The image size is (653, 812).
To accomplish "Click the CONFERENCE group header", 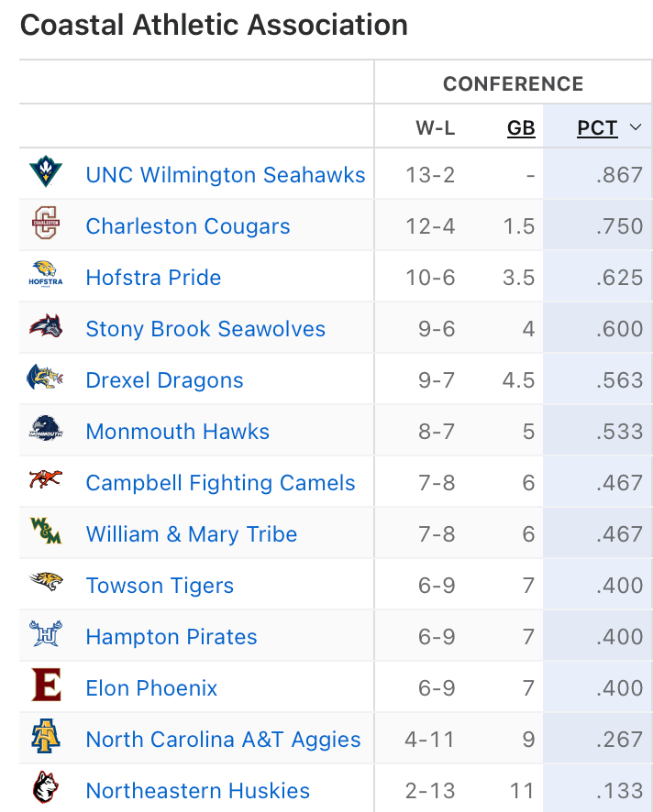I will tap(513, 84).
